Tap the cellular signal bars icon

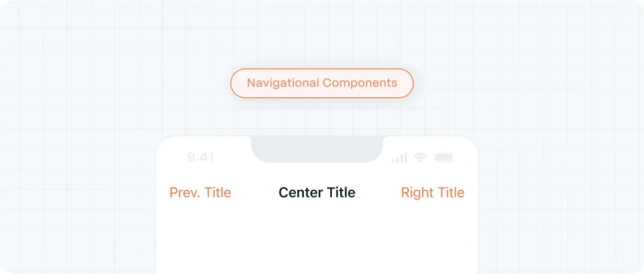(x=399, y=158)
